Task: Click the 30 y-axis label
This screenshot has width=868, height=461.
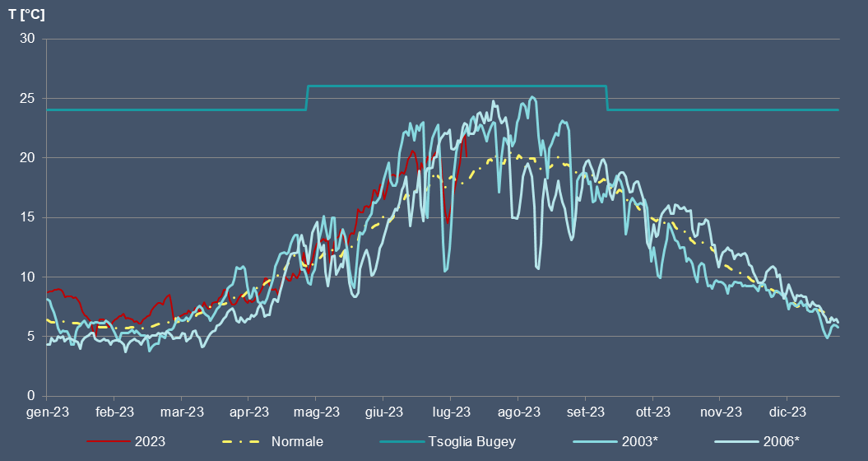Action: (x=28, y=39)
